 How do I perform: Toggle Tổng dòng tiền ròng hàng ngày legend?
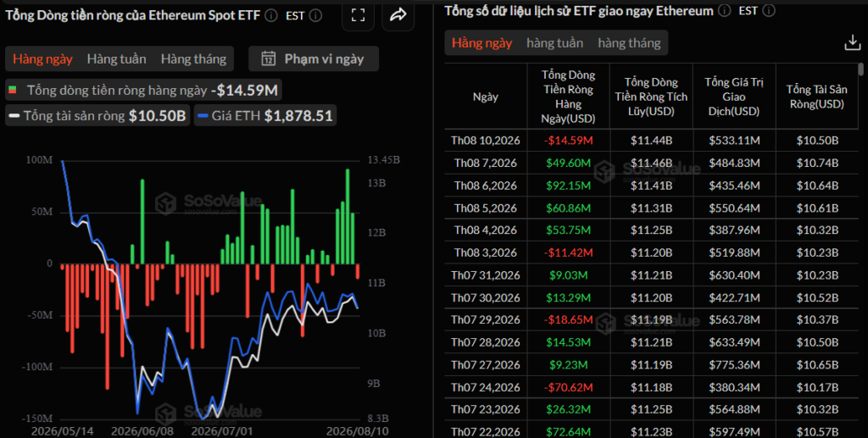point(143,90)
